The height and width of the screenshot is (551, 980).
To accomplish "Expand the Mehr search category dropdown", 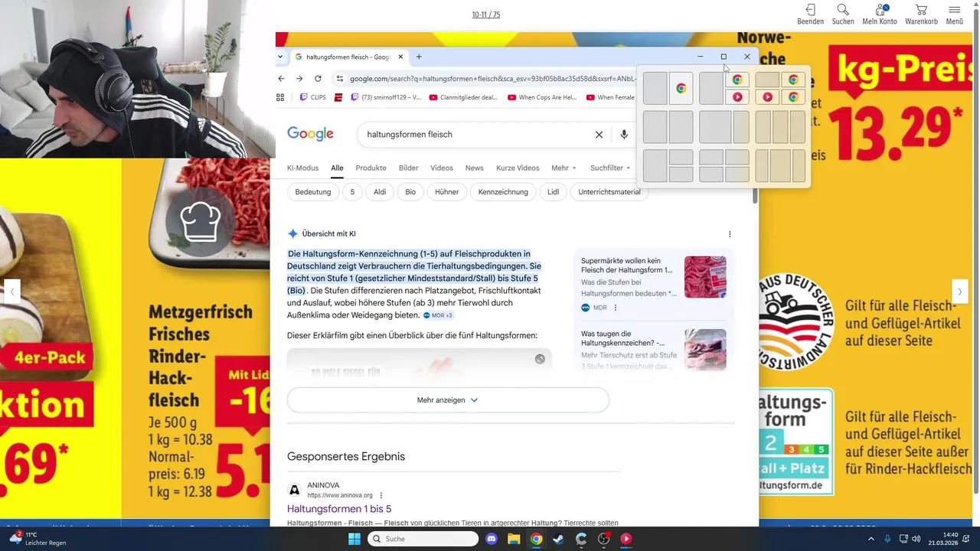I will pos(563,168).
